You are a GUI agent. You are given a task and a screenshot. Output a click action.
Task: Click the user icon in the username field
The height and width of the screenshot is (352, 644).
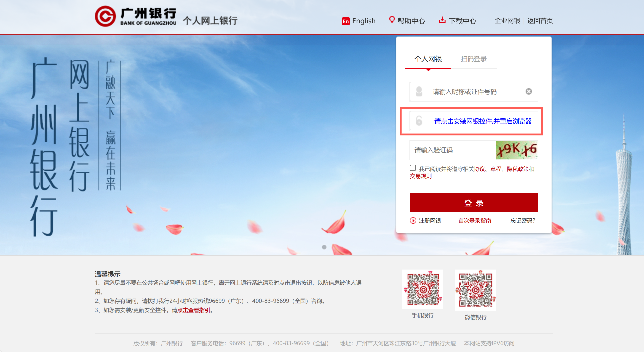tap(419, 92)
